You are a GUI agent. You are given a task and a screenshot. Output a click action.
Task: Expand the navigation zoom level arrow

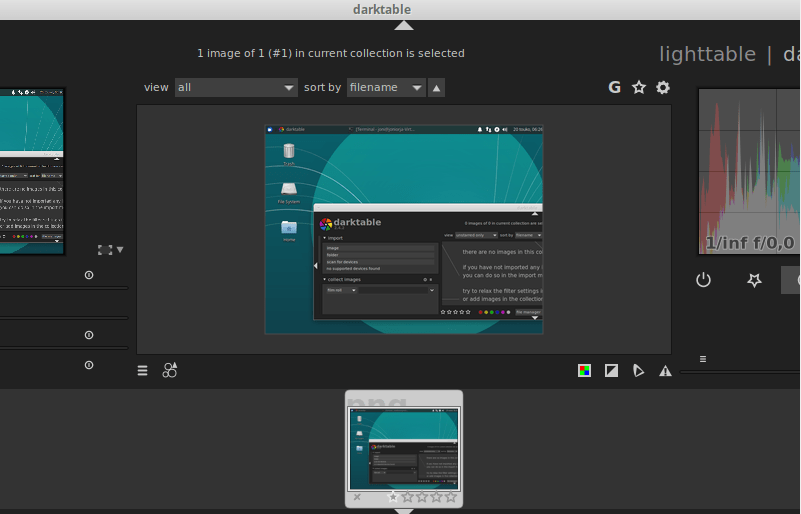[121, 250]
